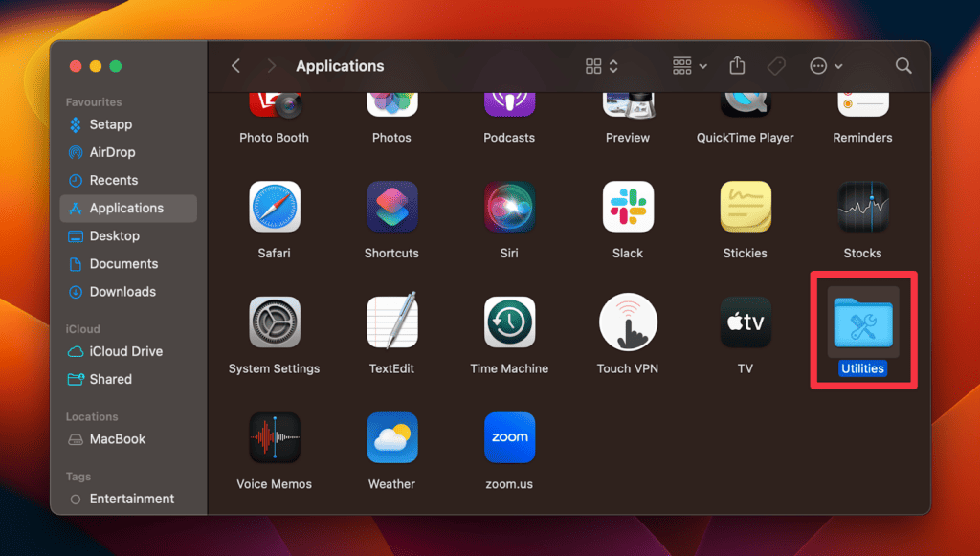Select the Entertainment tag
The height and width of the screenshot is (556, 980).
click(128, 499)
